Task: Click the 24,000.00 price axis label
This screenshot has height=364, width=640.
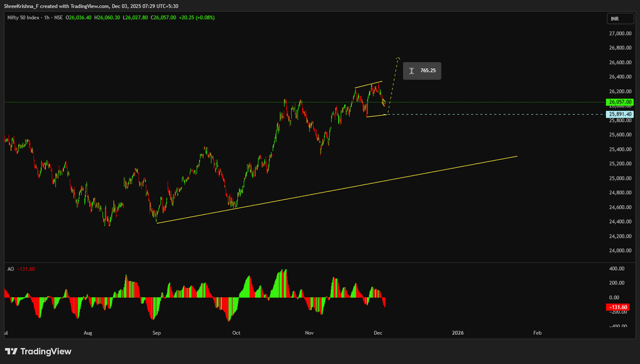Action: pos(620,250)
